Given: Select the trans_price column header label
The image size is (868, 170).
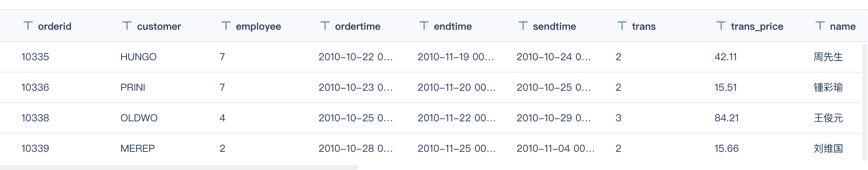Looking at the screenshot, I should tap(757, 26).
